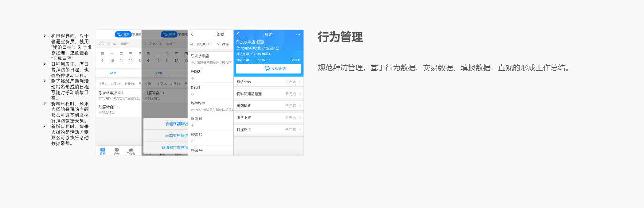Choose 新增终端拜访 menu option
This screenshot has width=644, height=208.
coord(176,124)
